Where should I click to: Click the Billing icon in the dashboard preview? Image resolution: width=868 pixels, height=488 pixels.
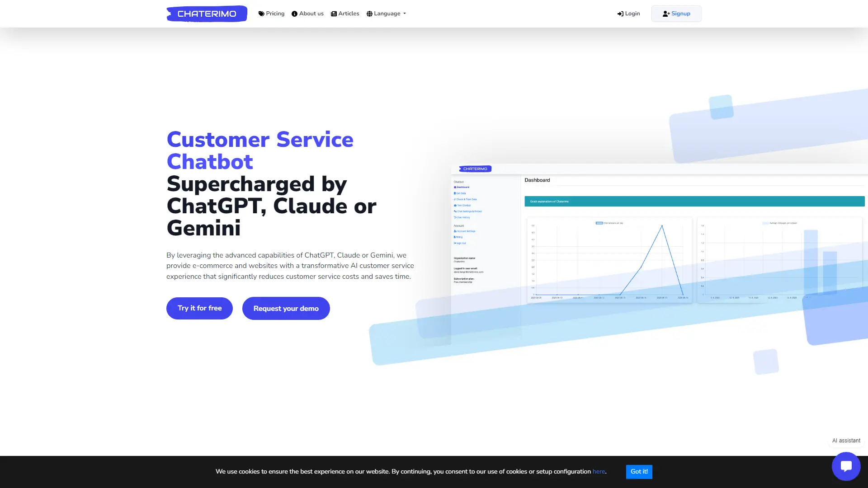pyautogui.click(x=455, y=237)
